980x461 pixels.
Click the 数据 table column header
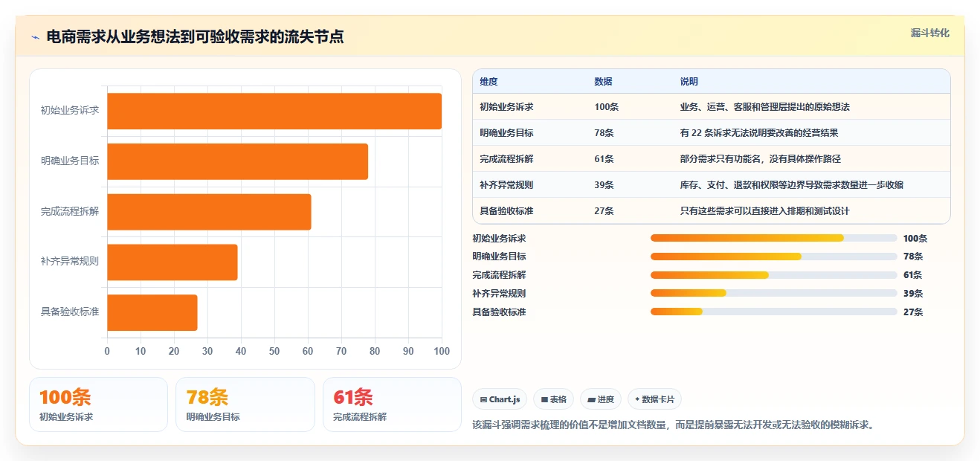tap(603, 82)
